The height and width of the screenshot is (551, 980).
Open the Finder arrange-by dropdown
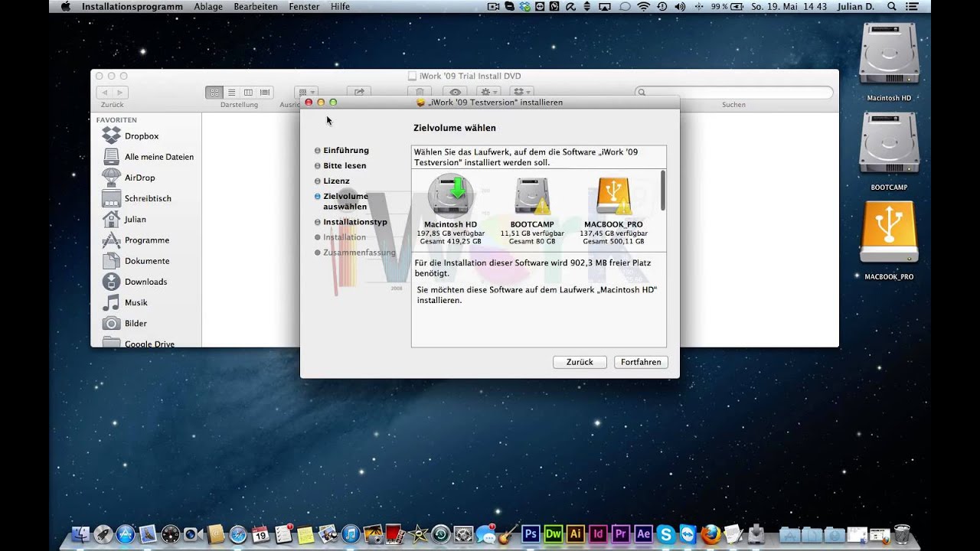[x=307, y=92]
